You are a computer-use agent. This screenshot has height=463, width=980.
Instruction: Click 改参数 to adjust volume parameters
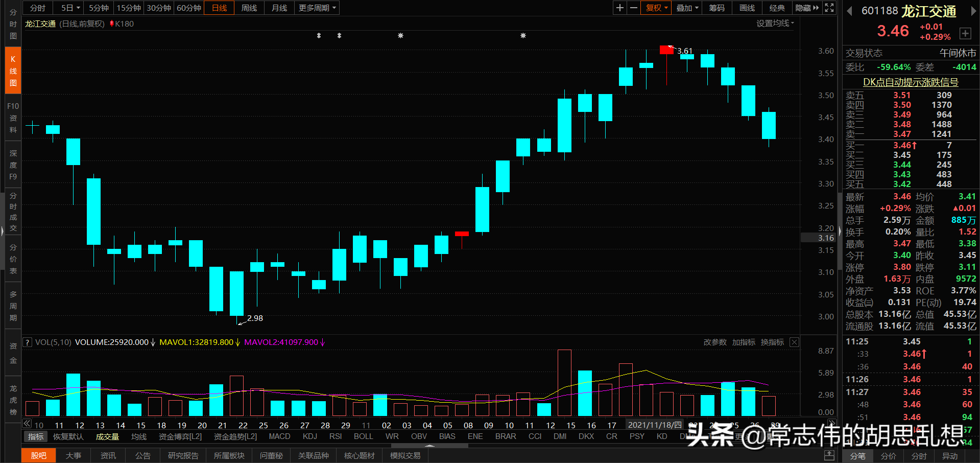pos(715,342)
